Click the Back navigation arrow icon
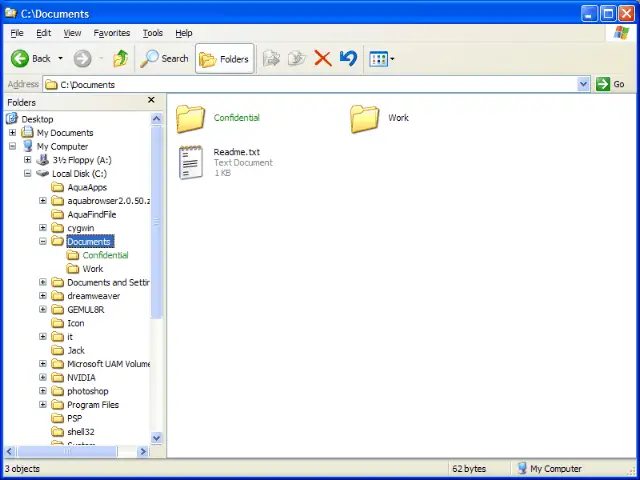640x480 pixels. tap(20, 59)
